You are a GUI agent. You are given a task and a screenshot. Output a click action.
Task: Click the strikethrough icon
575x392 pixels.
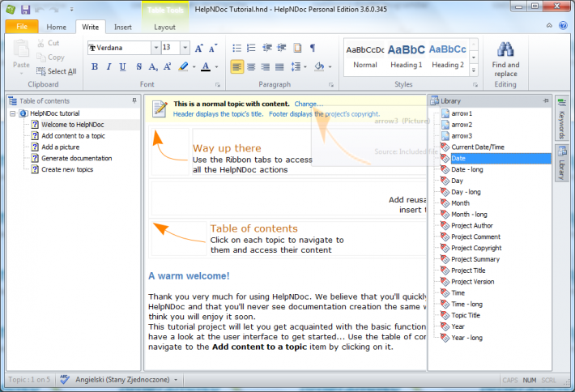pos(139,66)
